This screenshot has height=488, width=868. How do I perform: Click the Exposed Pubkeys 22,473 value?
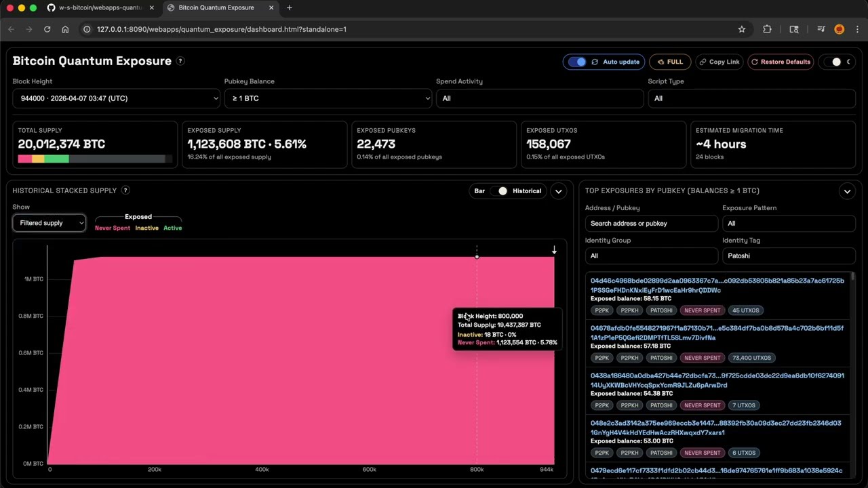coord(376,144)
